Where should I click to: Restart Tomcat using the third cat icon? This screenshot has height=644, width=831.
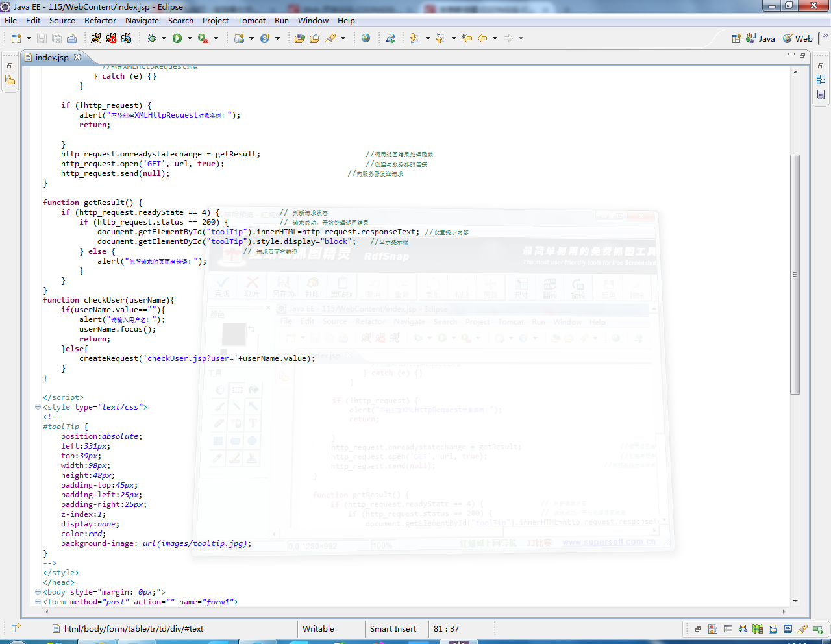click(x=126, y=38)
